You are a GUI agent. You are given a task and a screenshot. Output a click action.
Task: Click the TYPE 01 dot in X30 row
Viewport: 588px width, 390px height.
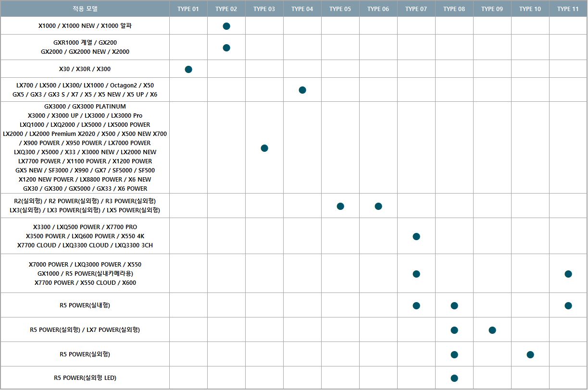(188, 69)
